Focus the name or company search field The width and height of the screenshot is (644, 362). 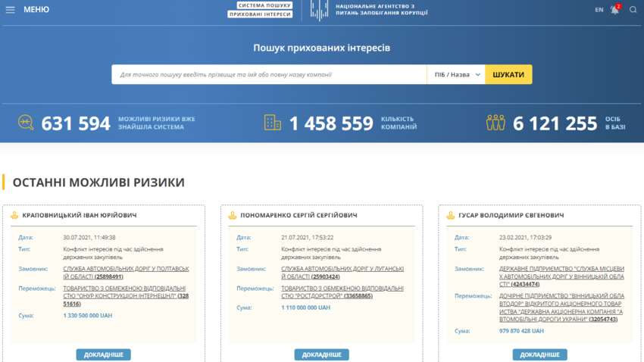[269, 74]
